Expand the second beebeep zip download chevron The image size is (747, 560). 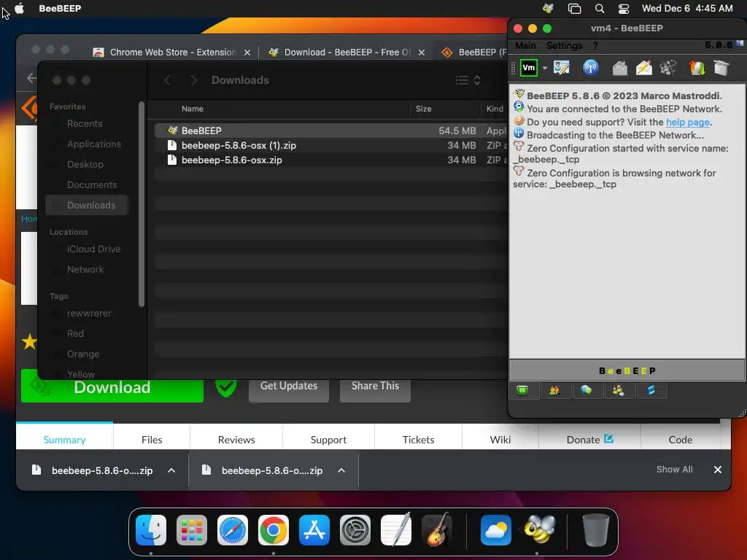(341, 470)
